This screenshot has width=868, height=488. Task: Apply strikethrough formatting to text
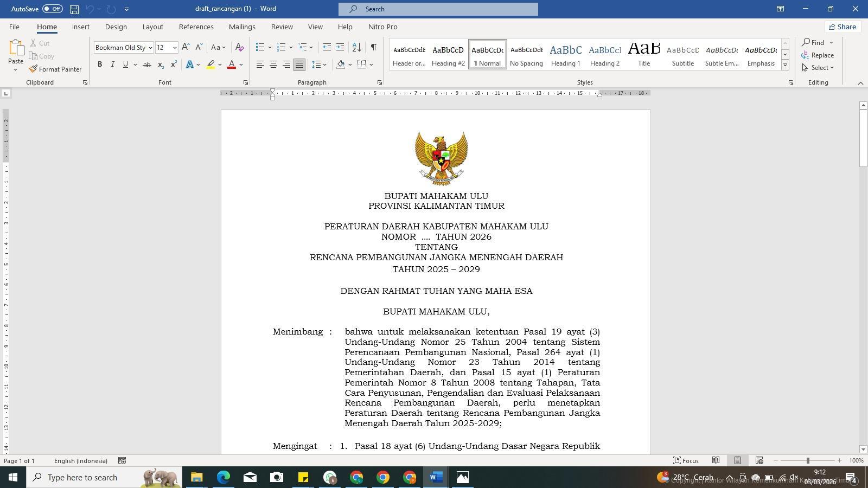[146, 65]
